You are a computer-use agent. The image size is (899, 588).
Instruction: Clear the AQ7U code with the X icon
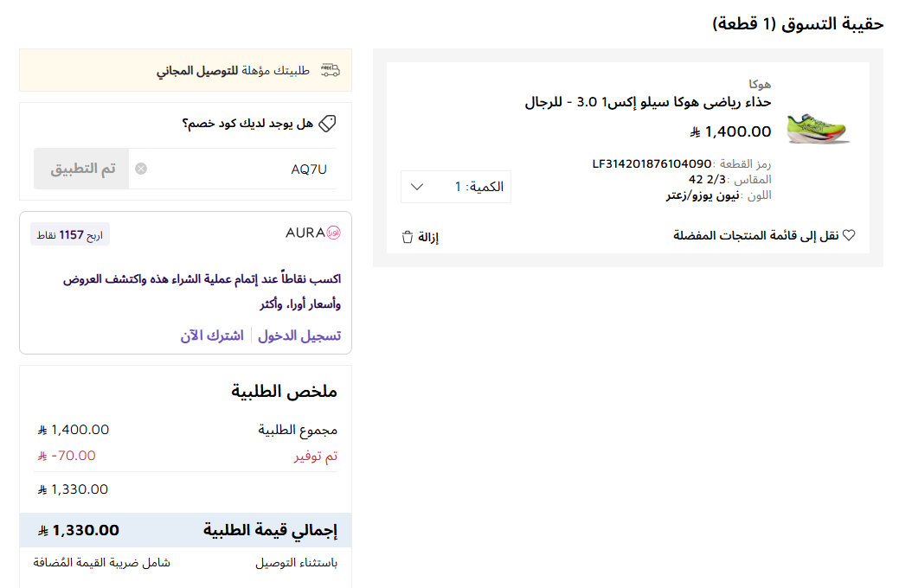(x=140, y=168)
